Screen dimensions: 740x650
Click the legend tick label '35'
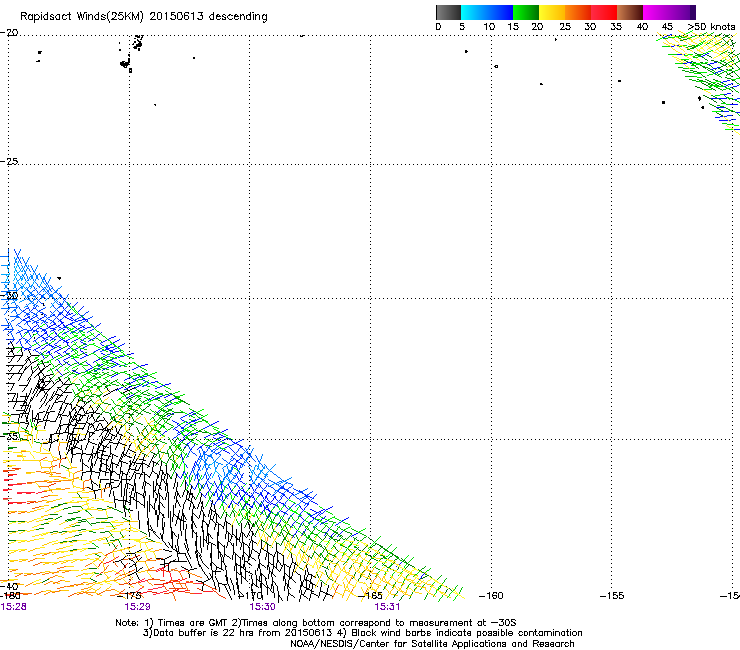(x=616, y=26)
